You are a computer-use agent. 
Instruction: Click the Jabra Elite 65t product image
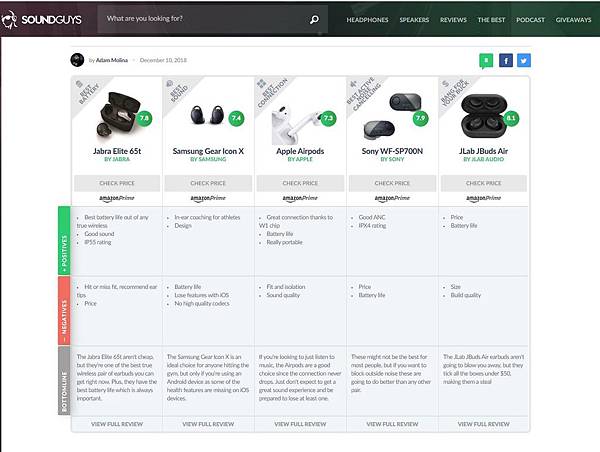(118, 115)
